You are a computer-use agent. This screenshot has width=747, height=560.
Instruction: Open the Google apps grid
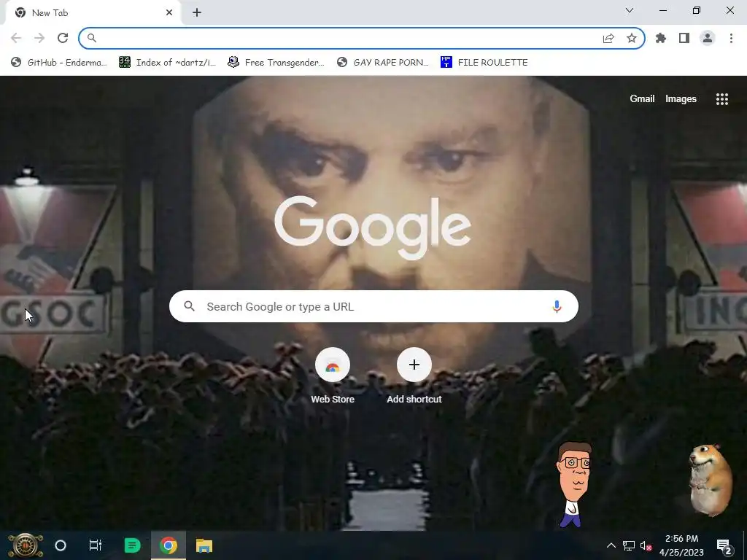(721, 98)
